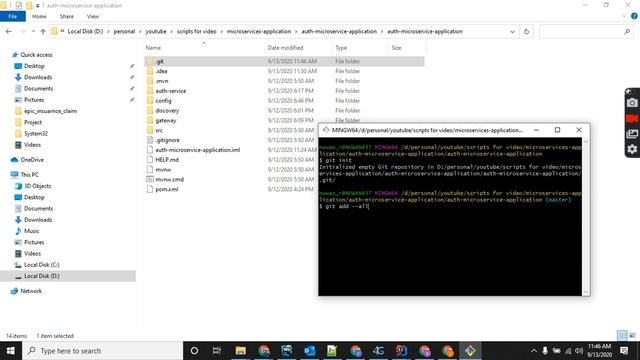Open Explorer help icon
The image size is (640, 360).
[634, 16]
